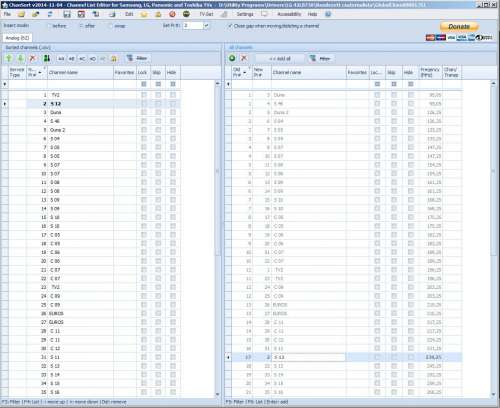Click the toolbar icon left of the Edit menu
Viewport: 500px width, 408px height.
tap(112, 14)
